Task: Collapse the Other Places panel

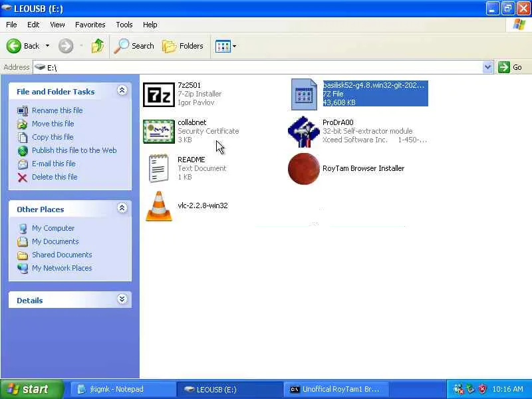Action: 122,207
